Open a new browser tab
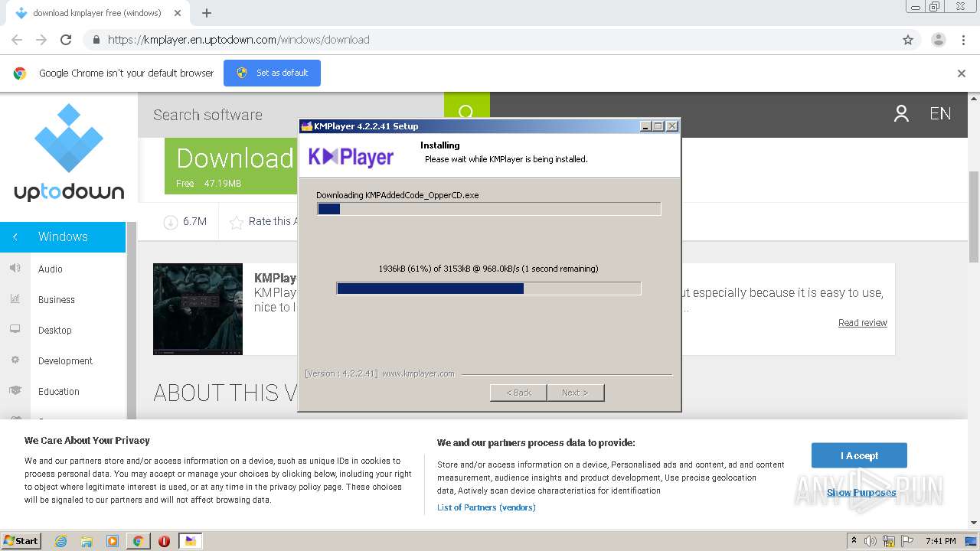Image resolution: width=980 pixels, height=551 pixels. point(207,13)
